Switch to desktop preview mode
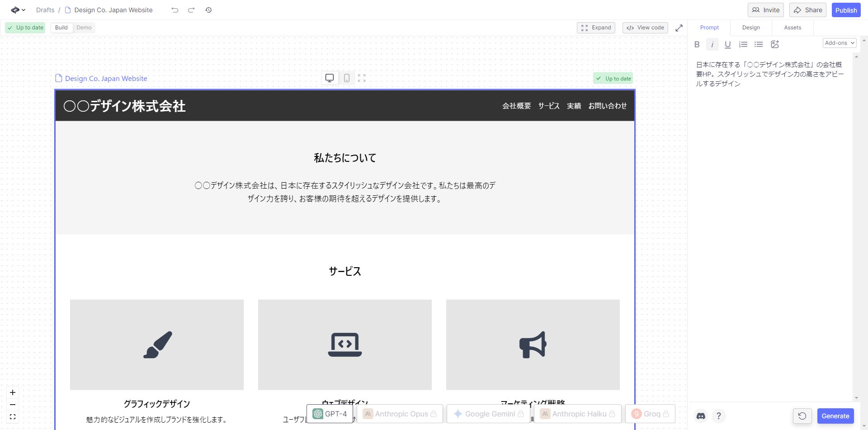This screenshot has width=868, height=430. [x=329, y=77]
